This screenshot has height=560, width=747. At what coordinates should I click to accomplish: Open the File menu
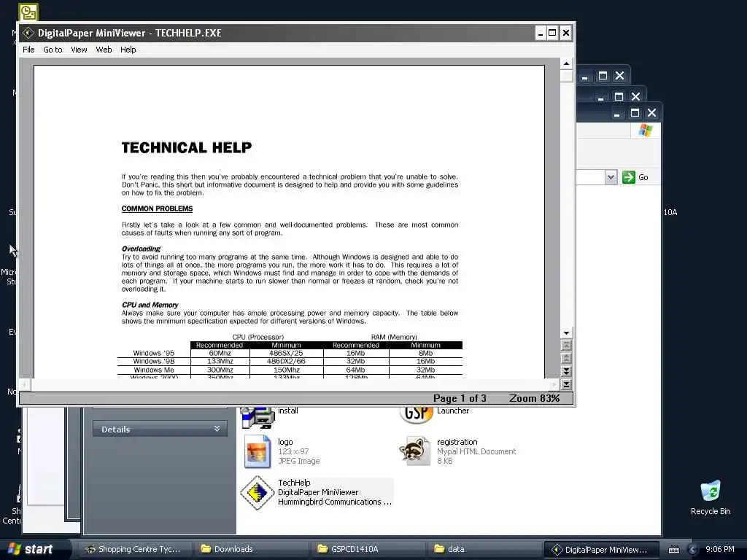click(28, 50)
